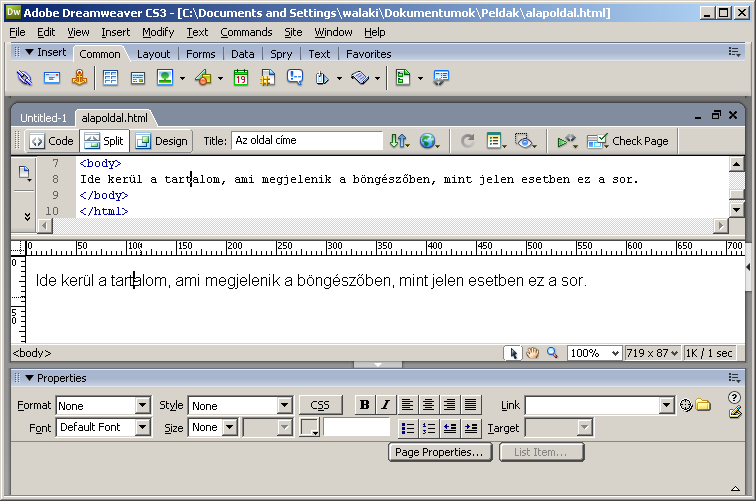Insert a Server-Side Include

pos(268,78)
